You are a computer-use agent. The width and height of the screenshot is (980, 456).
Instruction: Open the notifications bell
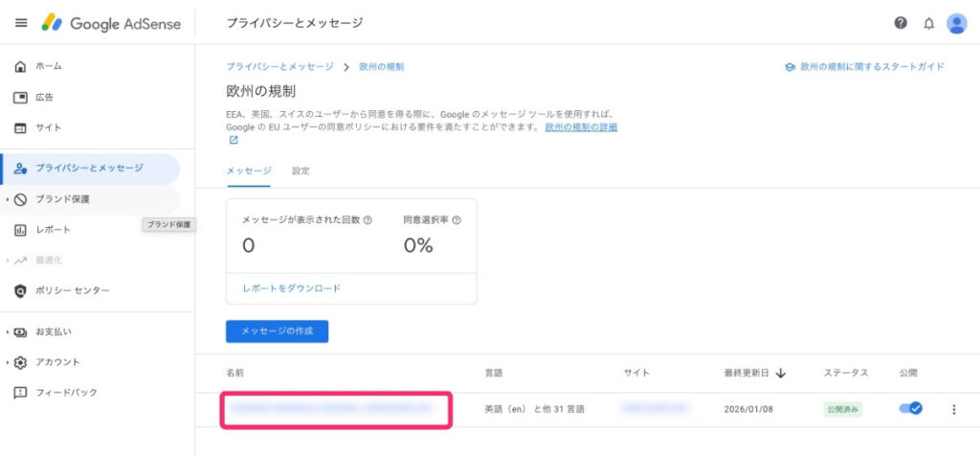click(x=929, y=24)
